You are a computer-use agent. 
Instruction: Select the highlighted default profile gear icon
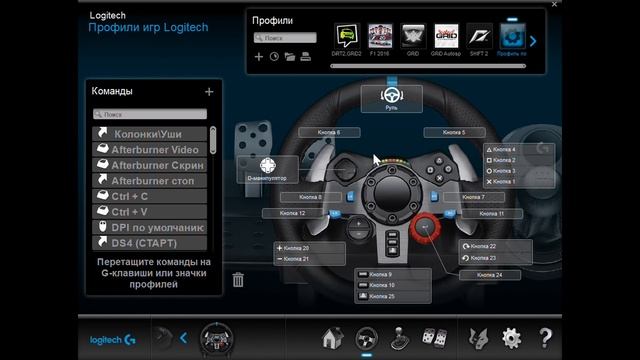click(x=513, y=36)
